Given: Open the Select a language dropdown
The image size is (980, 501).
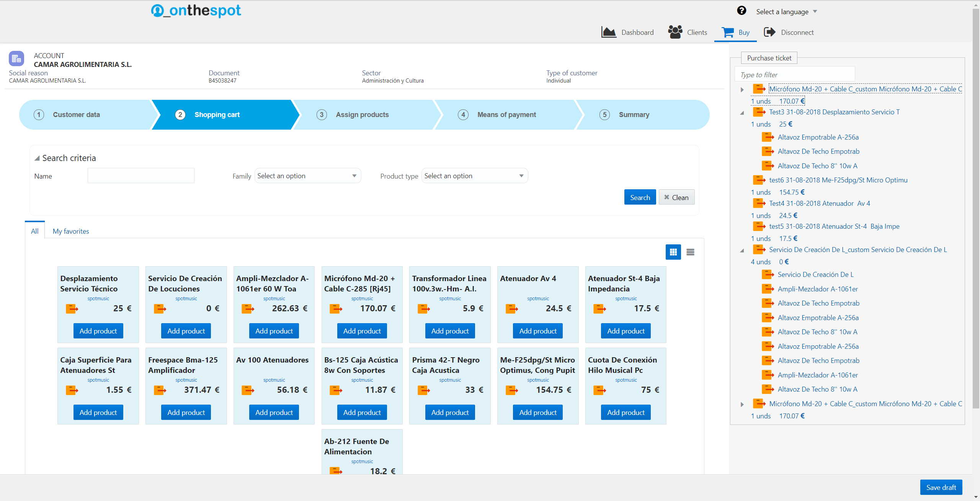Looking at the screenshot, I should [786, 12].
